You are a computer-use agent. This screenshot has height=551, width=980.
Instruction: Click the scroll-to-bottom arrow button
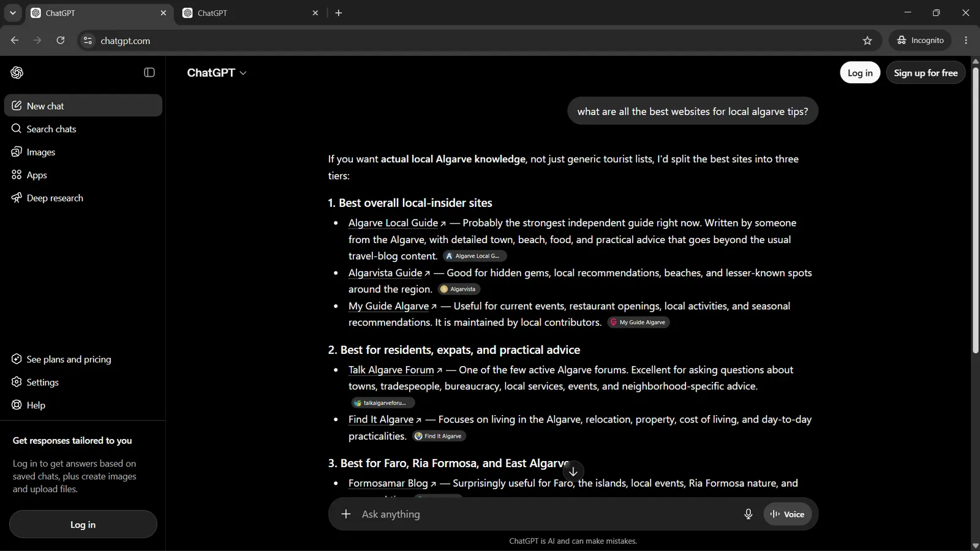pyautogui.click(x=573, y=471)
